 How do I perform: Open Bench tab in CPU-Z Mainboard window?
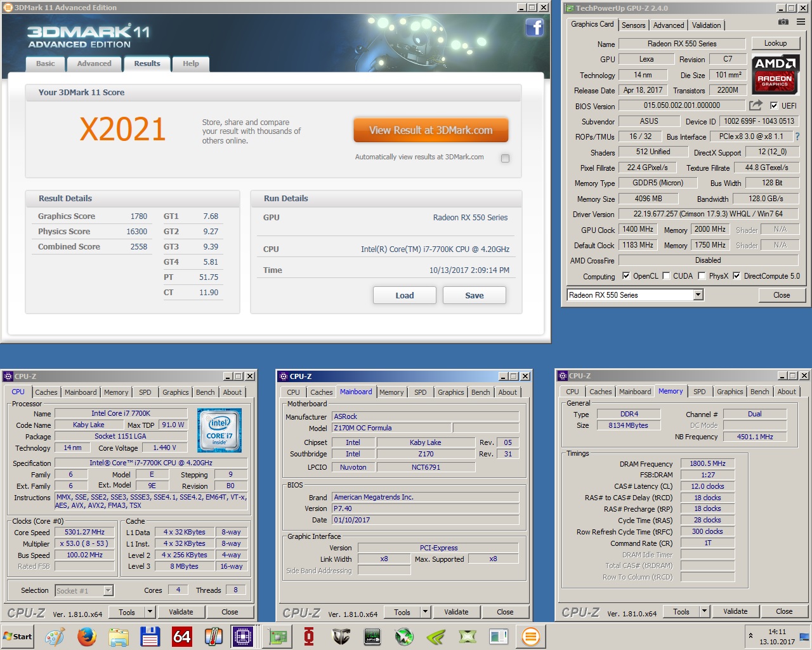tap(481, 393)
